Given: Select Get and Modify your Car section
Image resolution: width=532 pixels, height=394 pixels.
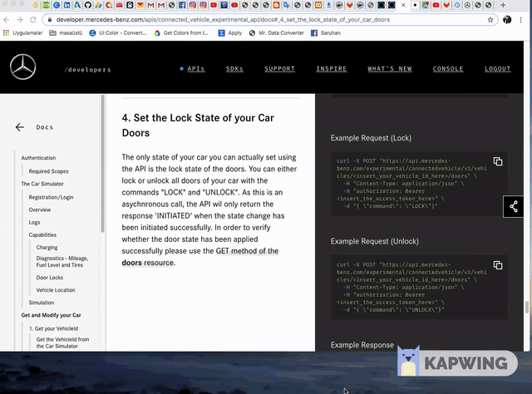Looking at the screenshot, I should click(x=51, y=315).
